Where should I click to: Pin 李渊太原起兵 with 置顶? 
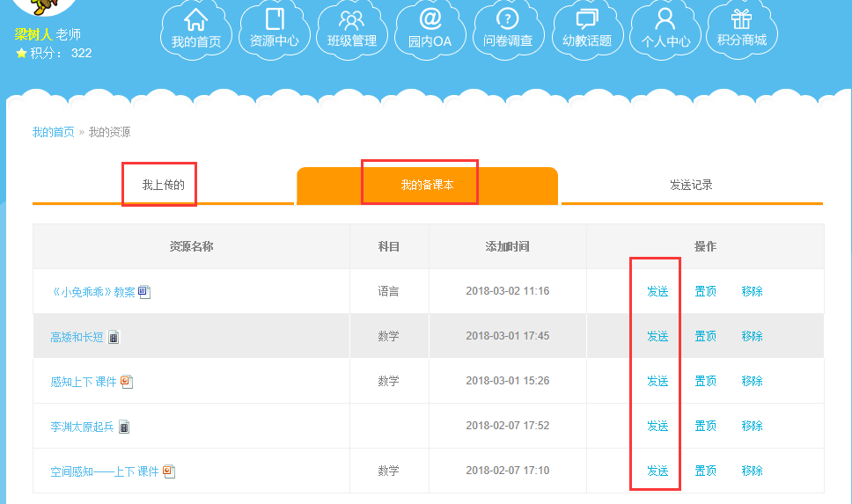705,427
